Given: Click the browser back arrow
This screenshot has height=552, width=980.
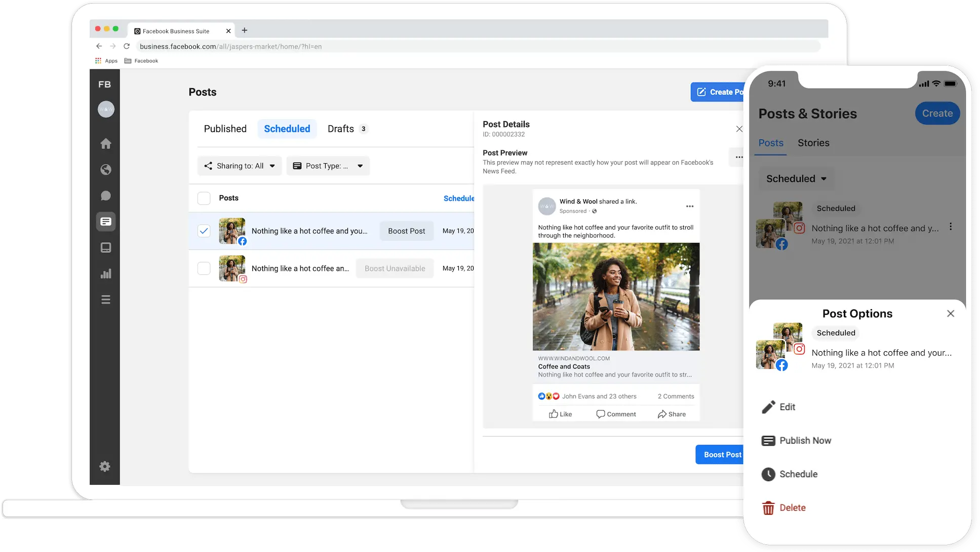Looking at the screenshot, I should pos(99,46).
